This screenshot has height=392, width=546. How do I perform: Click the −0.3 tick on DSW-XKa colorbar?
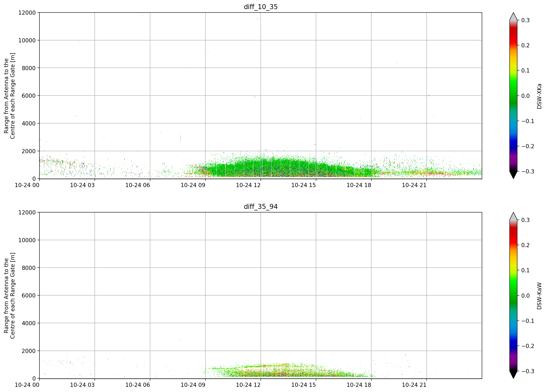pyautogui.click(x=528, y=171)
